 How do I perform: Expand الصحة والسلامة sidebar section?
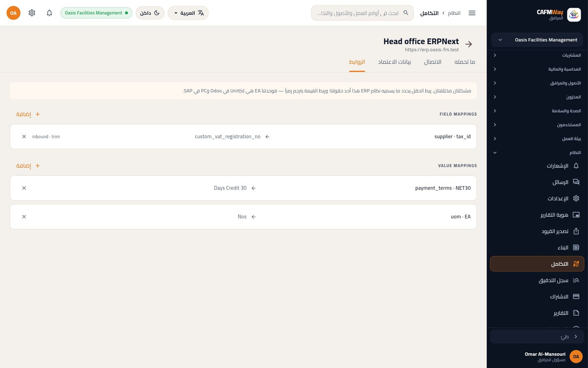537,111
